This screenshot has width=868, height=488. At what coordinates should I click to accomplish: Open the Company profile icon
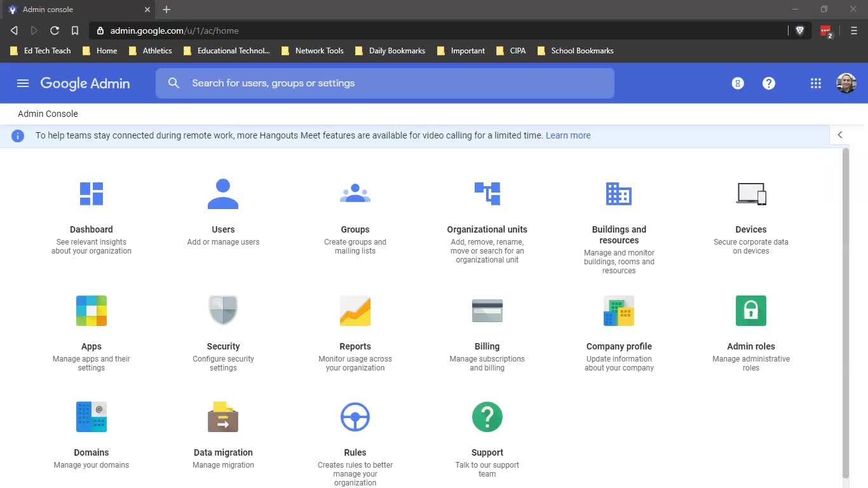point(619,311)
